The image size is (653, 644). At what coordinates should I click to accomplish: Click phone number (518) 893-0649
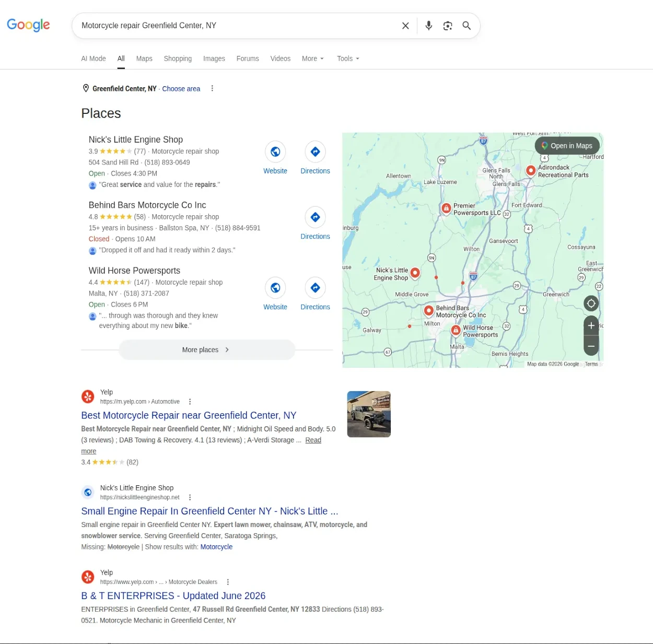tap(167, 162)
